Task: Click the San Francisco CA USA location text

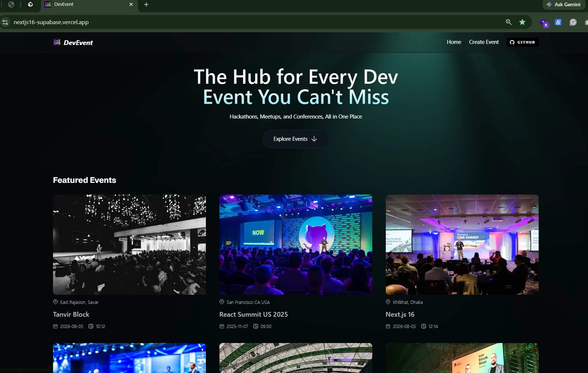Action: (x=248, y=302)
